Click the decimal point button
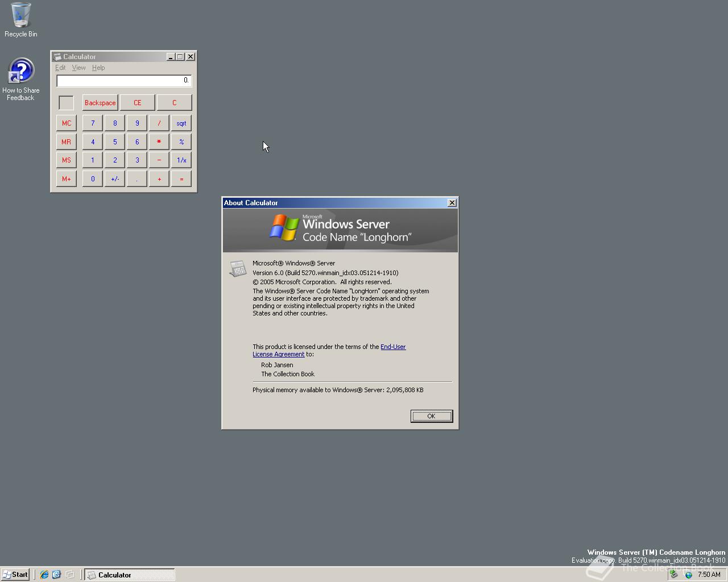This screenshot has width=728, height=582. pyautogui.click(x=137, y=179)
